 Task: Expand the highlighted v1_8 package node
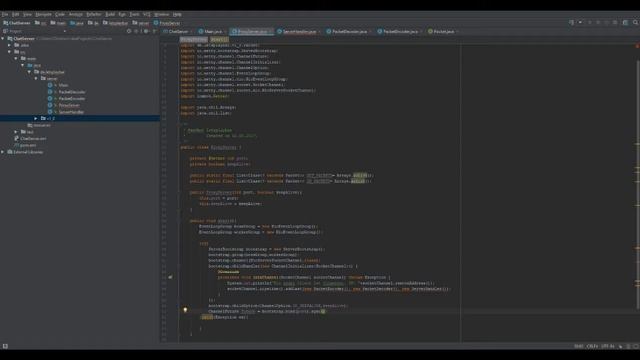pyautogui.click(x=36, y=118)
